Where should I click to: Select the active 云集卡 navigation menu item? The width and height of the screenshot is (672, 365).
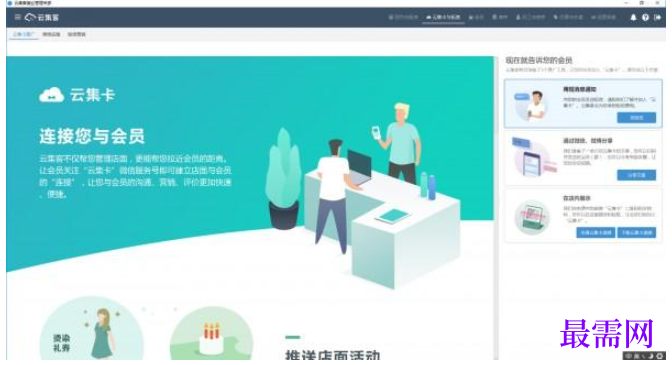click(x=443, y=17)
